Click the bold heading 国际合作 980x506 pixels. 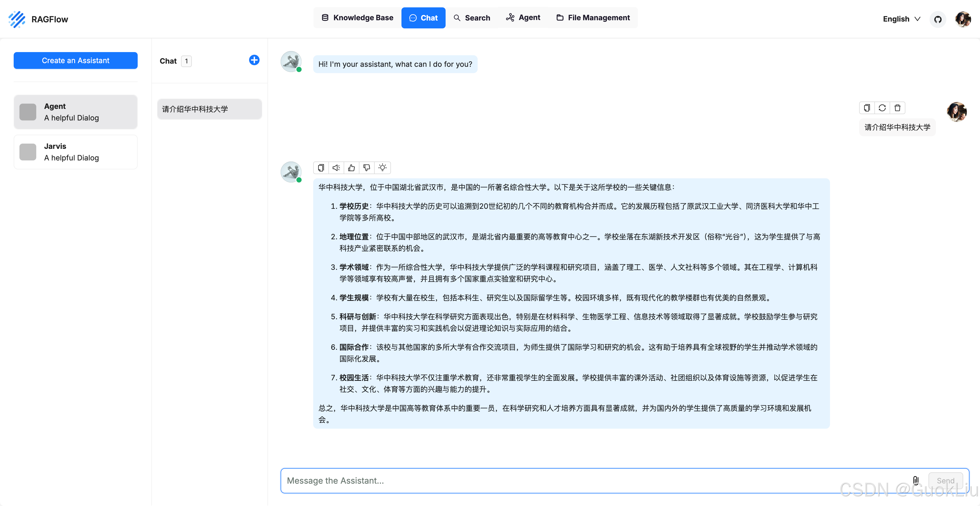[354, 347]
